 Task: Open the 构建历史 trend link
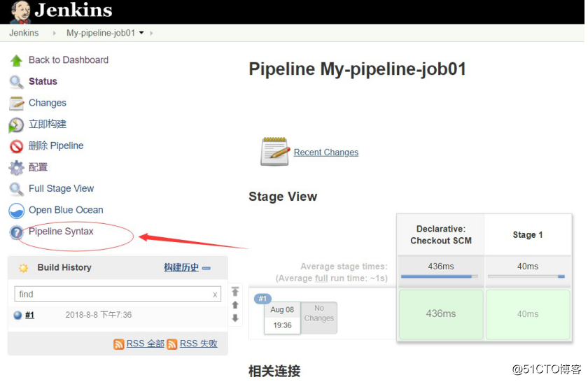(x=181, y=267)
